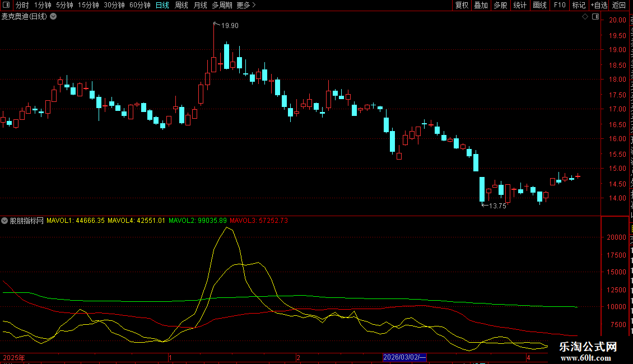The height and width of the screenshot is (364, 633).
Task: Toggle the left sidebar panel icon
Action: [6, 5]
